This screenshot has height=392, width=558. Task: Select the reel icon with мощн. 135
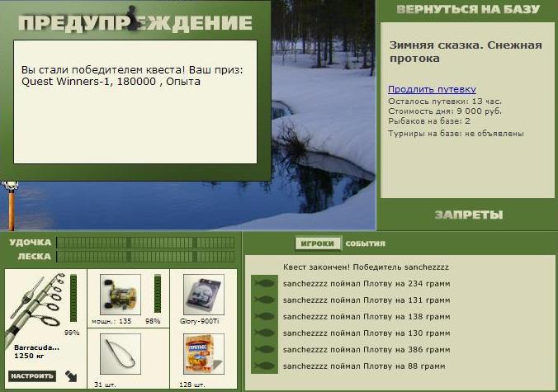click(121, 294)
